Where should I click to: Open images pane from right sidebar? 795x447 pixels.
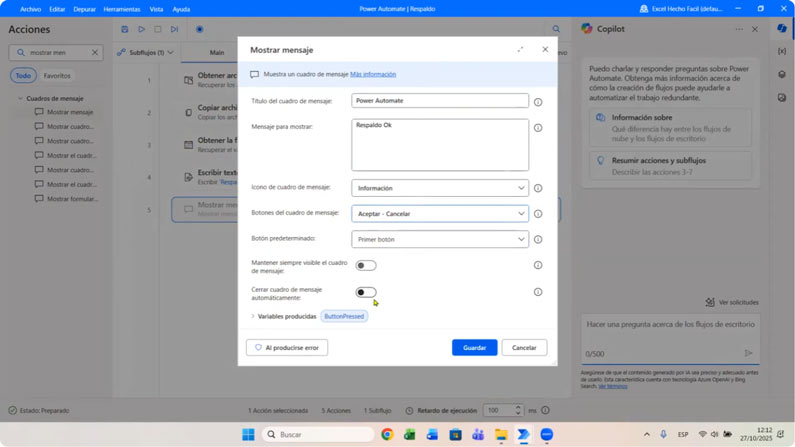[x=782, y=97]
